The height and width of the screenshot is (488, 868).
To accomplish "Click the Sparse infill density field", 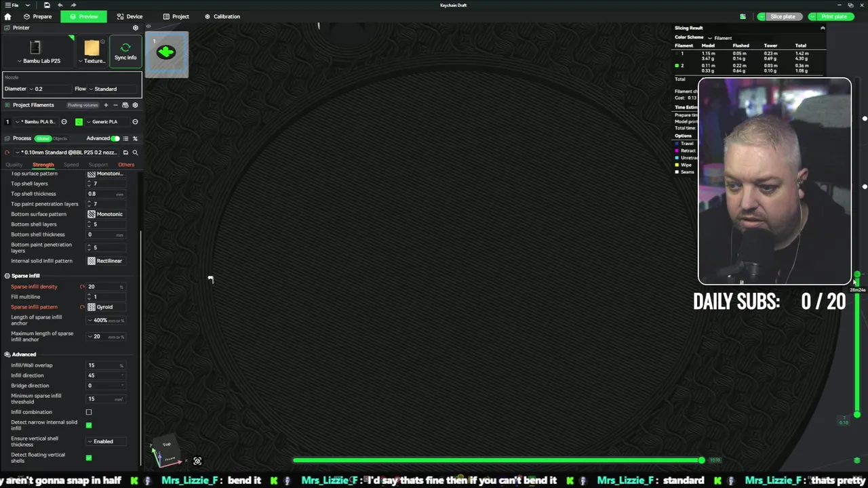I will coord(105,287).
